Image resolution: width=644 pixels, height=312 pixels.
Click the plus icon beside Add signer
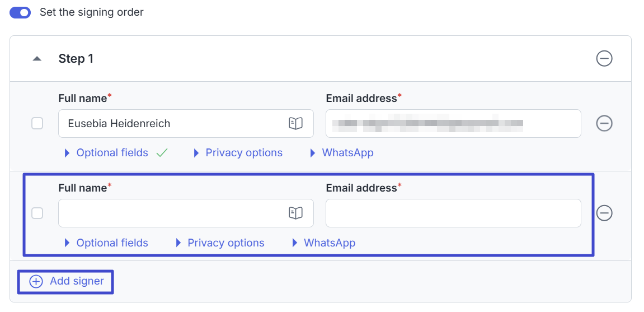[x=36, y=282]
